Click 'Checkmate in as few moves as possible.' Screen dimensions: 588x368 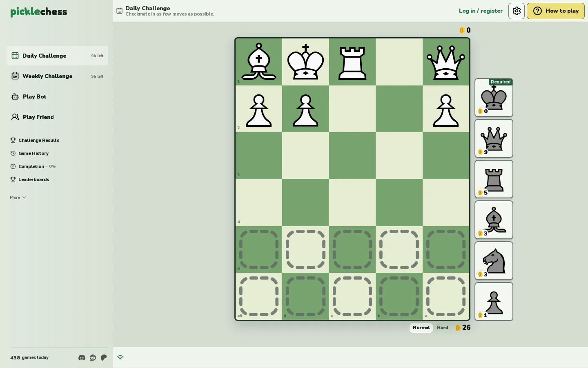(169, 14)
